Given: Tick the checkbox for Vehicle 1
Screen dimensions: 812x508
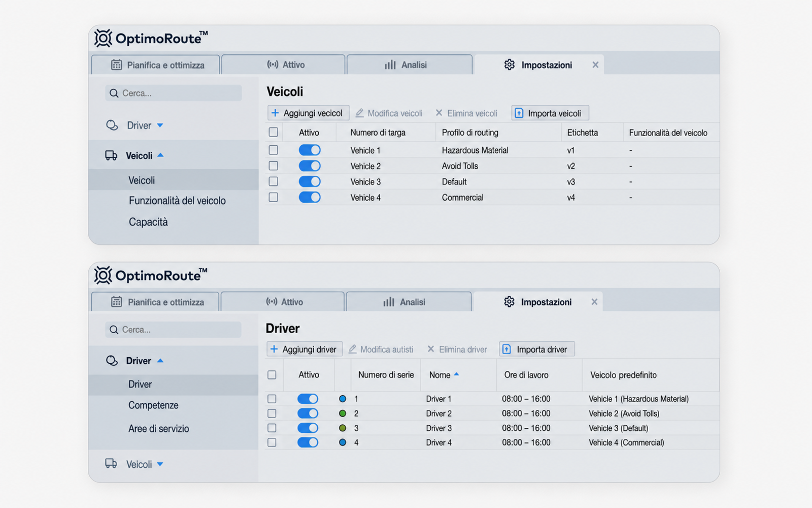Looking at the screenshot, I should 274,150.
